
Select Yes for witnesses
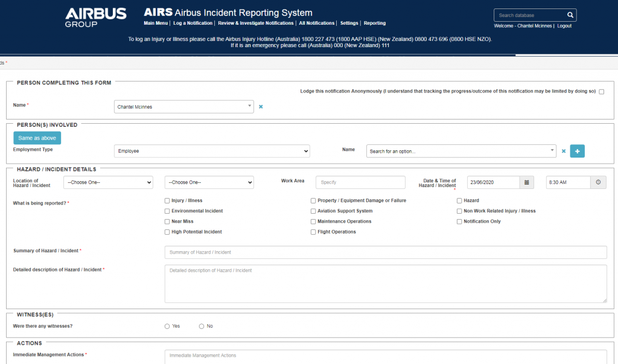coord(167,326)
